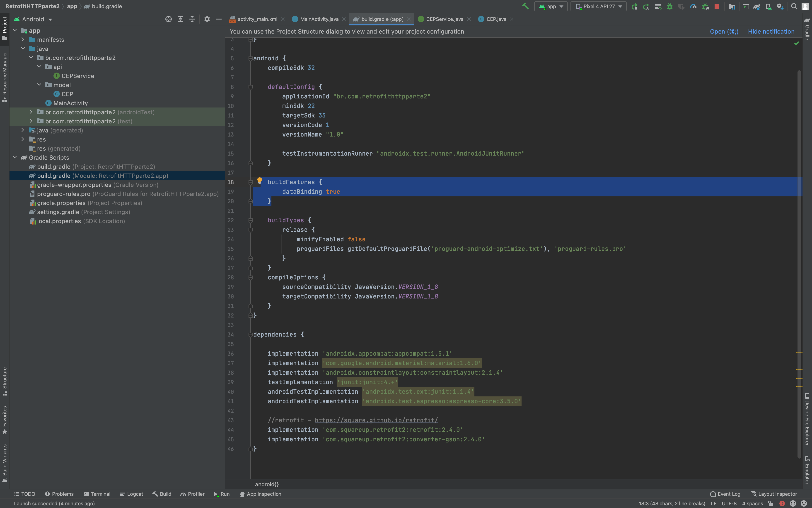Click the yellow lightbulb intention icon
The height and width of the screenshot is (508, 812).
259,181
